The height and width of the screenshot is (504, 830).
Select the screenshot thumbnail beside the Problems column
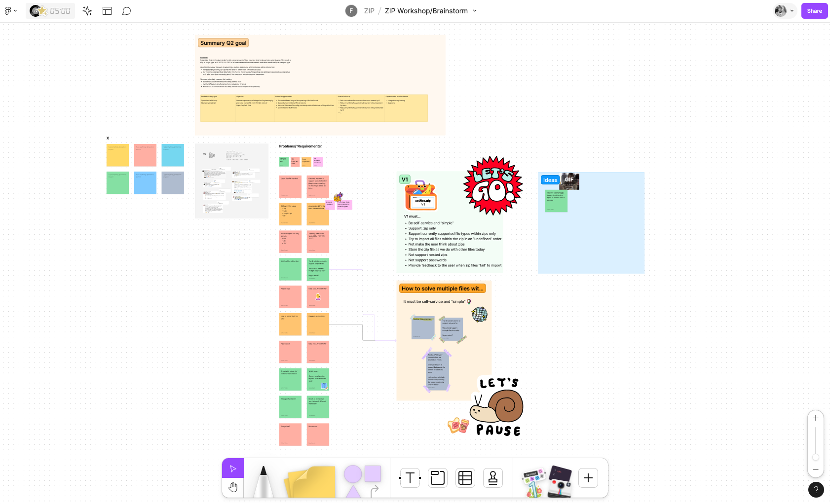click(x=231, y=181)
